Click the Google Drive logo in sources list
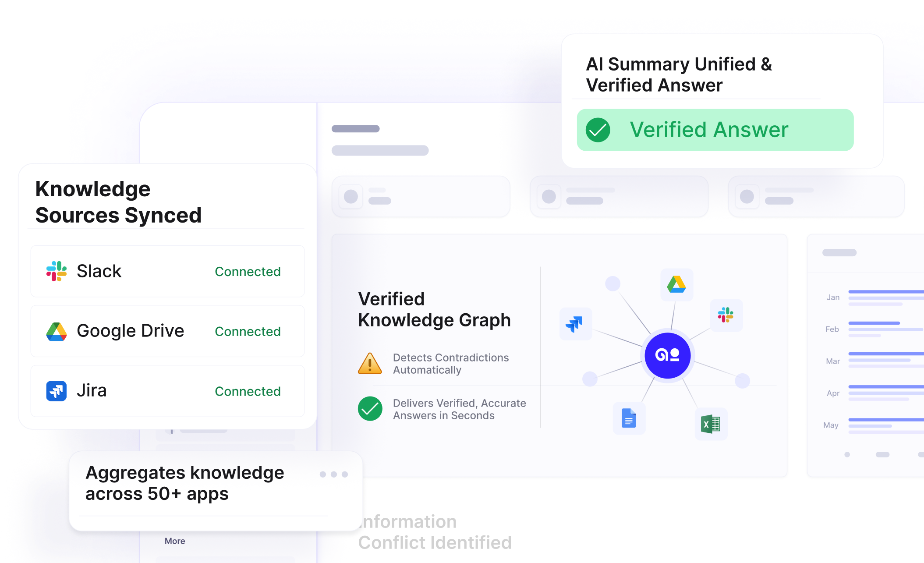The height and width of the screenshot is (563, 924). point(57,332)
